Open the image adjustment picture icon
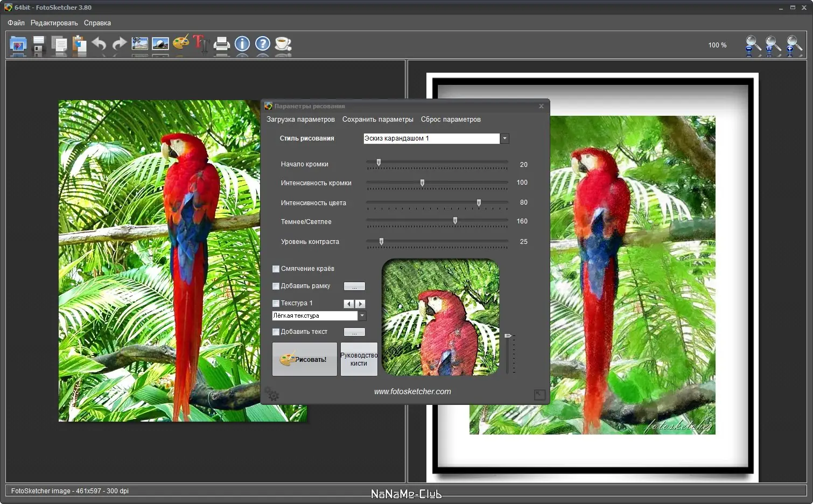Viewport: 813px width, 504px height. [x=160, y=44]
